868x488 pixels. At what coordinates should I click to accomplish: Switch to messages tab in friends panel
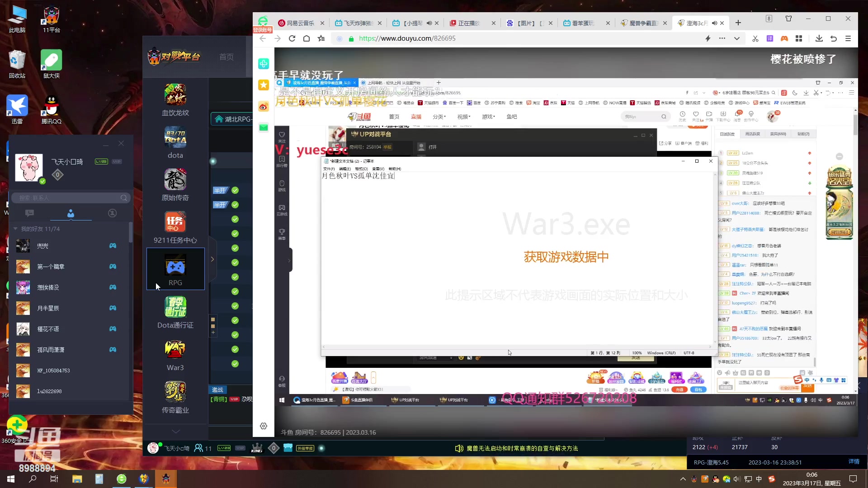point(29,213)
